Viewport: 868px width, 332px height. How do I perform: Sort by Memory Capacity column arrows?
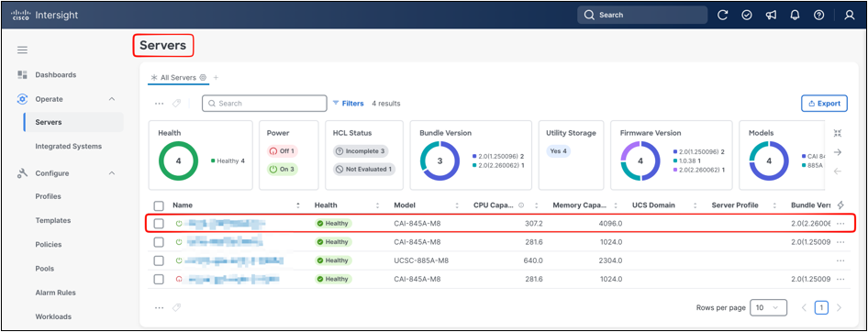pyautogui.click(x=616, y=205)
